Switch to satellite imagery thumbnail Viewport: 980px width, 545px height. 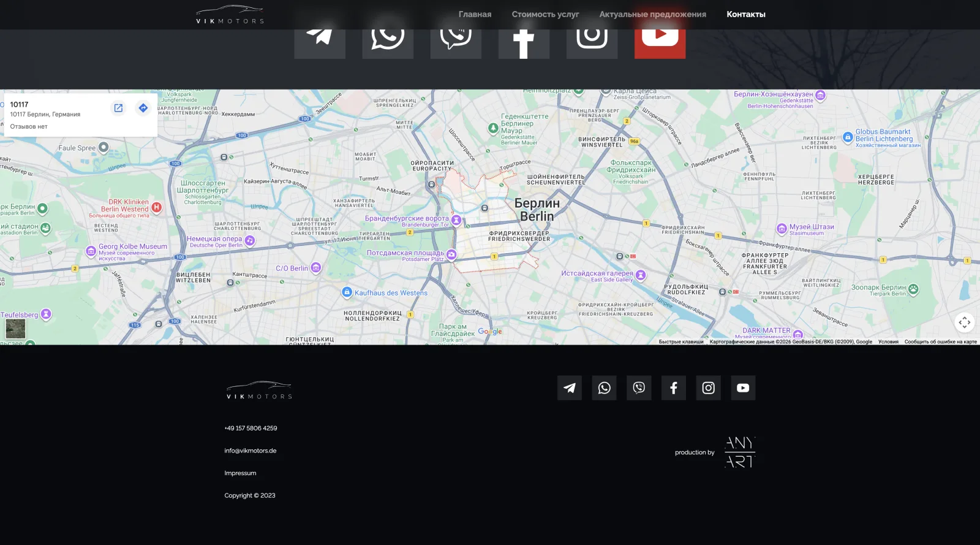(15, 328)
